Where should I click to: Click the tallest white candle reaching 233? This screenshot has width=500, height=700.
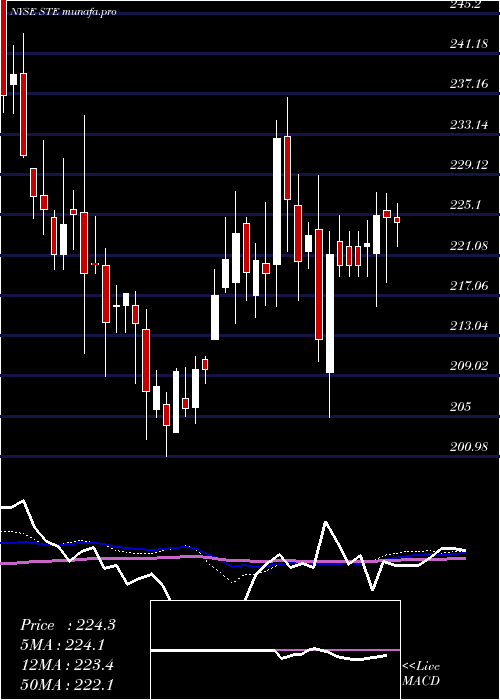(277, 201)
